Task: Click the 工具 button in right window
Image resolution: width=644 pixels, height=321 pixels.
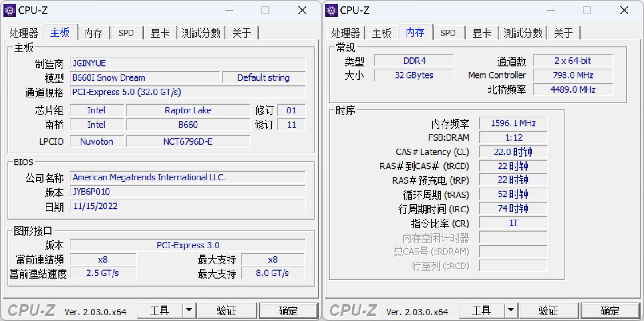Action: pyautogui.click(x=481, y=310)
